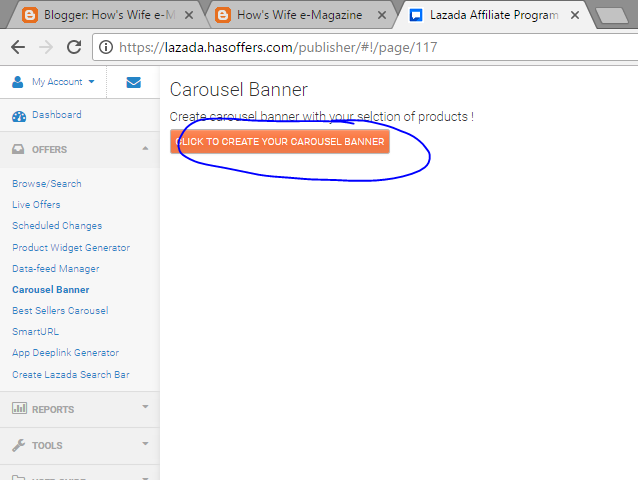Click the Dashboard gauge icon
The width and height of the screenshot is (638, 480).
click(x=19, y=116)
